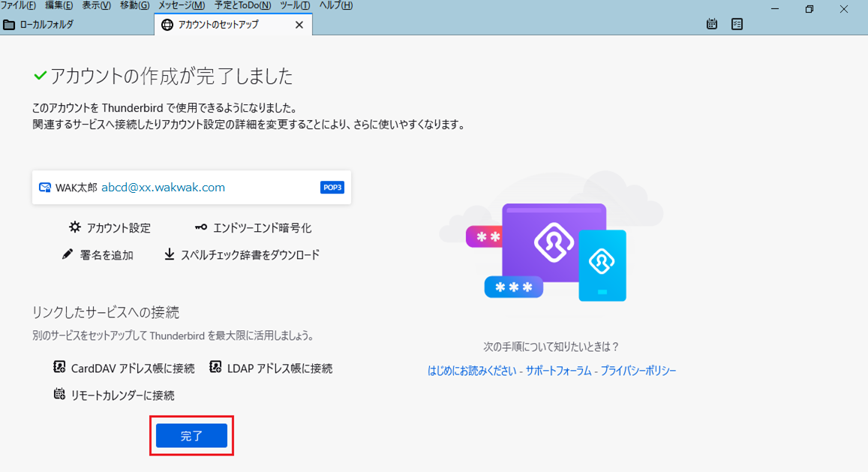Click the green checkmark beside the heading
The image size is (868, 472).
coord(40,75)
